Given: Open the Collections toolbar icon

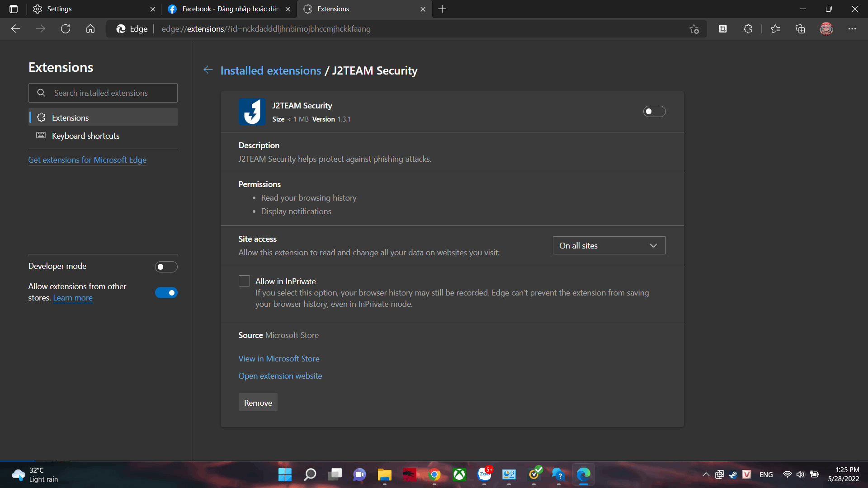Looking at the screenshot, I should (800, 29).
